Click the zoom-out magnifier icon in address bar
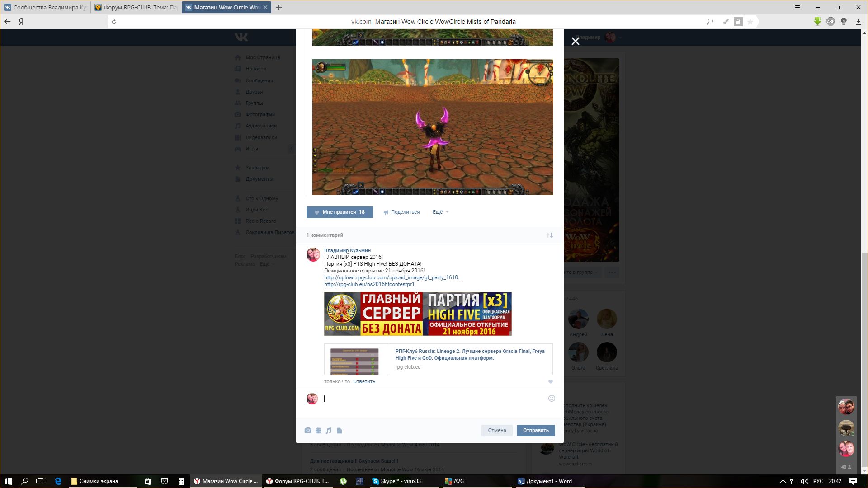The height and width of the screenshot is (488, 868). pyautogui.click(x=710, y=22)
